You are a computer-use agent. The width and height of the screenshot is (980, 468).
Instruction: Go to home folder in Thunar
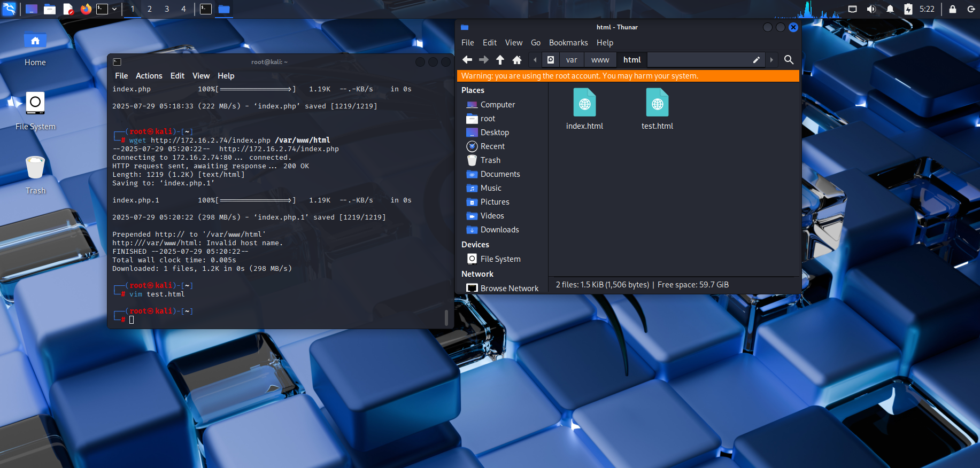tap(516, 60)
